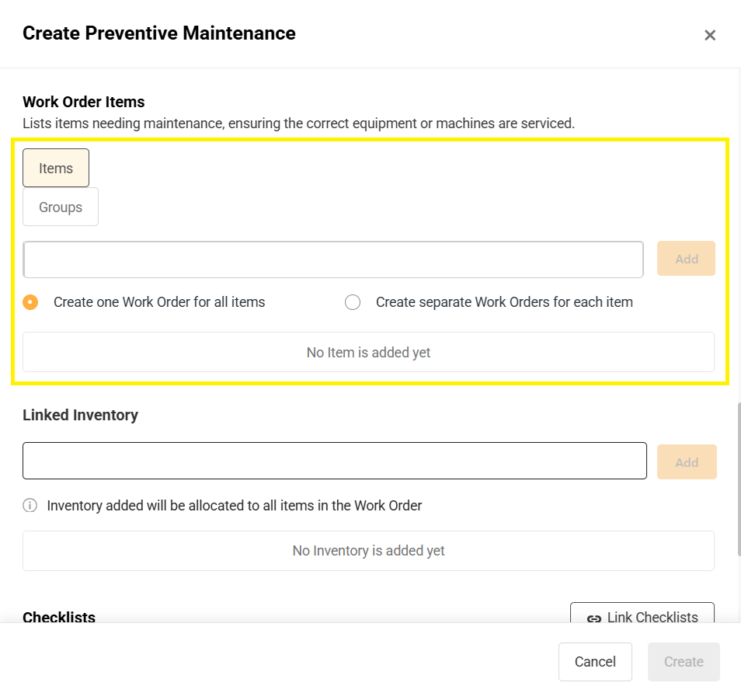
Task: Select Create separate Work Orders for each item
Action: tap(353, 302)
